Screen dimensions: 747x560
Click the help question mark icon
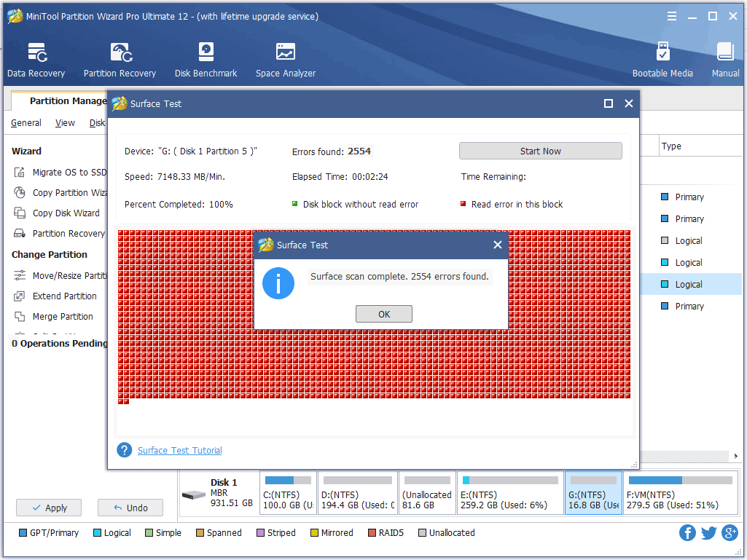125,450
